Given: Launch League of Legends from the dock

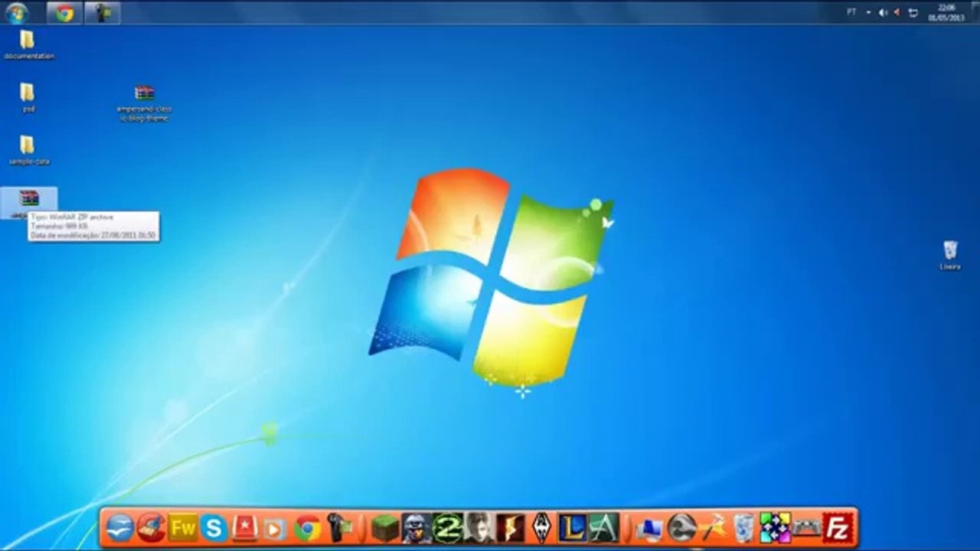Looking at the screenshot, I should (x=573, y=527).
